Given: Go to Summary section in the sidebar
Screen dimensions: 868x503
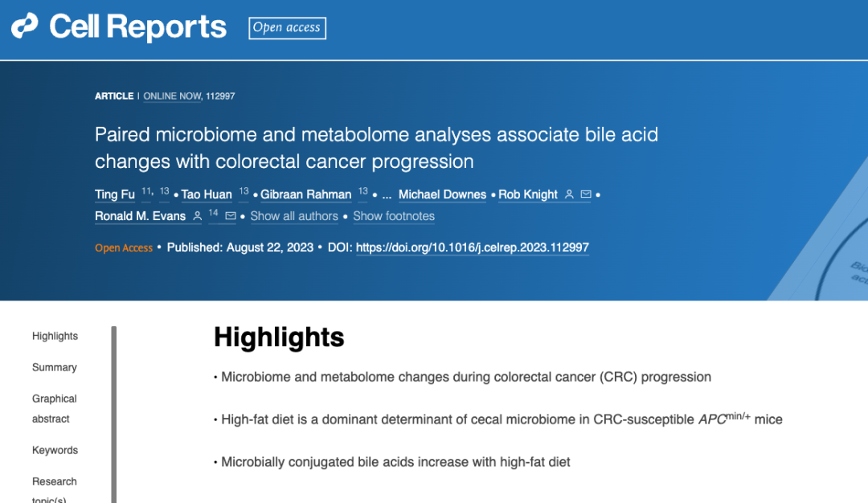Looking at the screenshot, I should click(x=55, y=367).
